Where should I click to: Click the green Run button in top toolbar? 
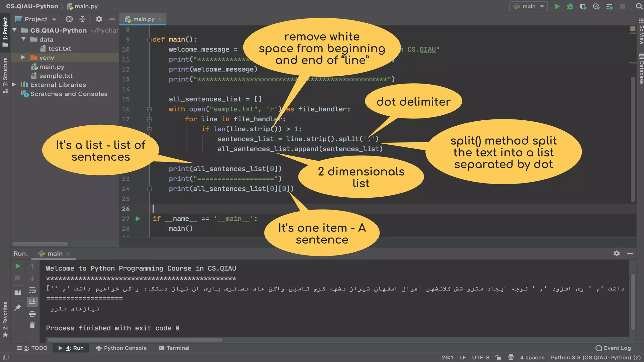557,6
